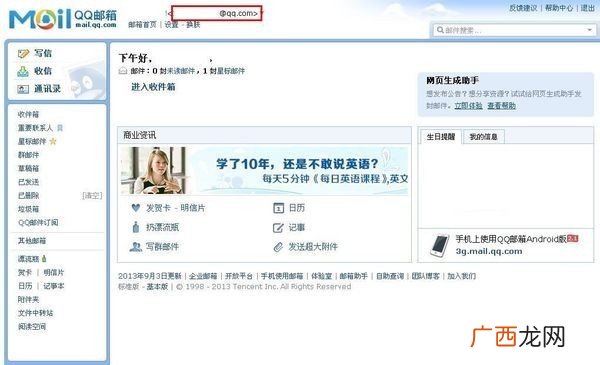The width and height of the screenshot is (600, 365).
Task: Open the 已发送 folder
Action: point(28,182)
